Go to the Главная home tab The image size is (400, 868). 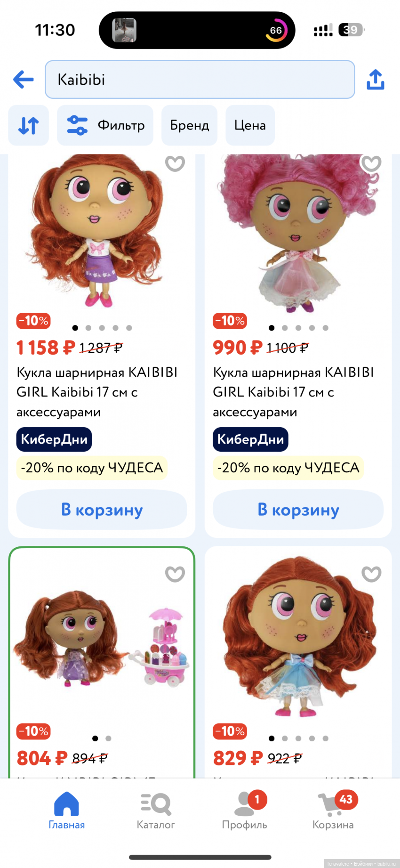pos(66,811)
